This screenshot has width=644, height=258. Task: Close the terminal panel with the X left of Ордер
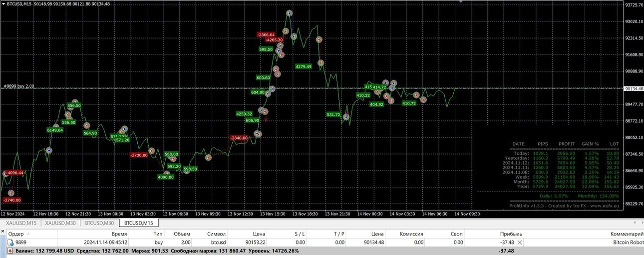click(3, 232)
